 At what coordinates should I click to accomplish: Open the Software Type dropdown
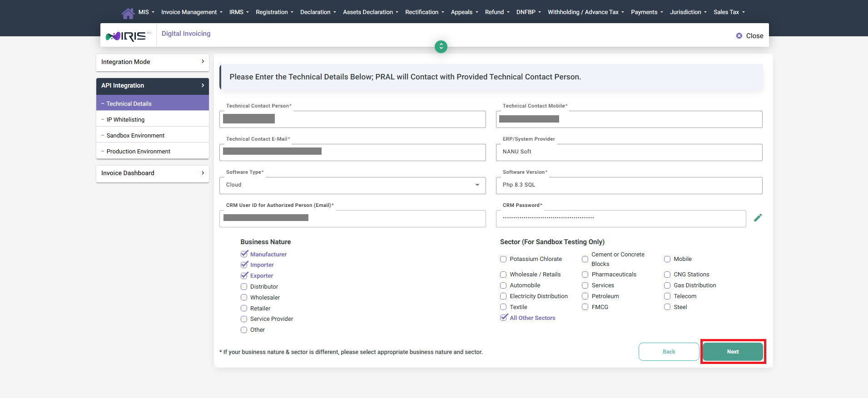click(352, 185)
